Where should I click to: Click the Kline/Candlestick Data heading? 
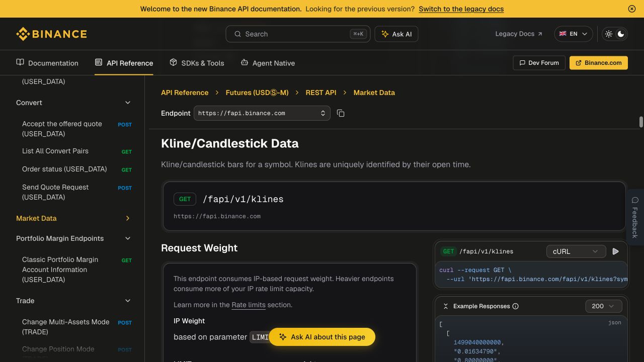click(x=230, y=143)
